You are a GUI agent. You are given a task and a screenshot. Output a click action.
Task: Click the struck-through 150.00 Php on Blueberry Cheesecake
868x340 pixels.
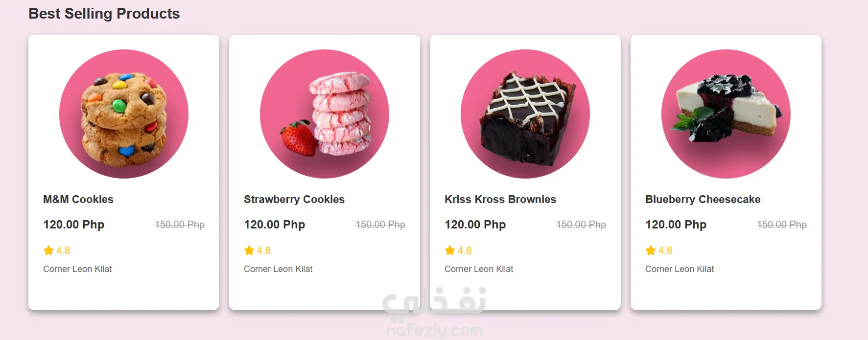click(x=782, y=225)
